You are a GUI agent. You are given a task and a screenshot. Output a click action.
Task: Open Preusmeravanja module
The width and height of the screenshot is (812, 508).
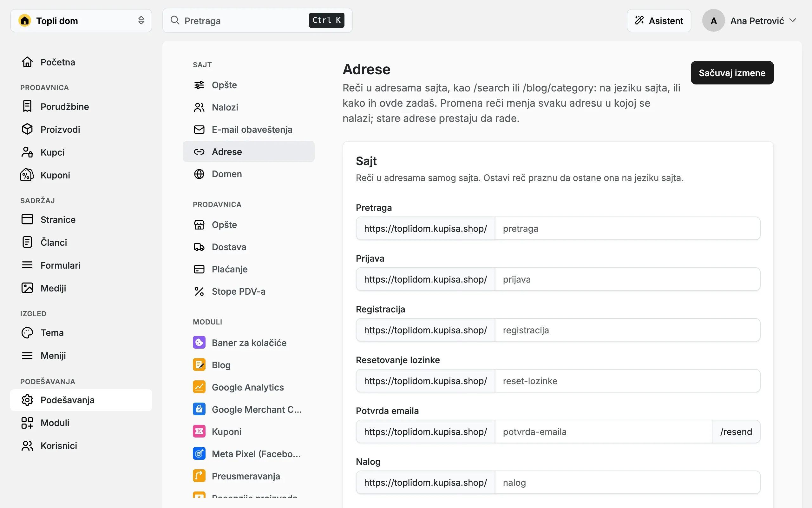pos(248,475)
